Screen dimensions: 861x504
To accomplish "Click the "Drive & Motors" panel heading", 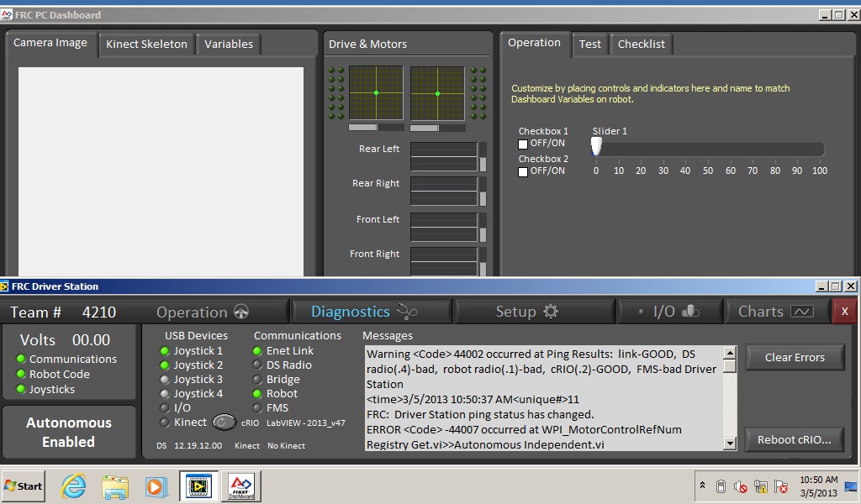I will [x=368, y=45].
